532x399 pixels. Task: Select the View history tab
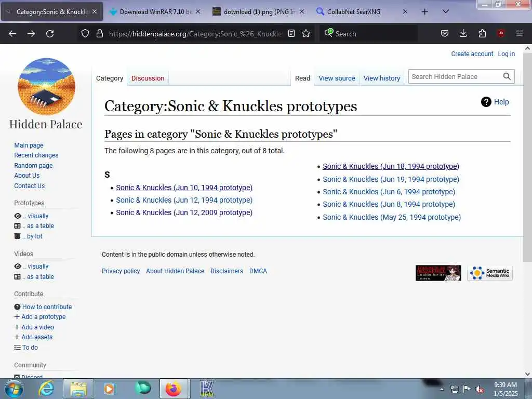[x=382, y=78]
